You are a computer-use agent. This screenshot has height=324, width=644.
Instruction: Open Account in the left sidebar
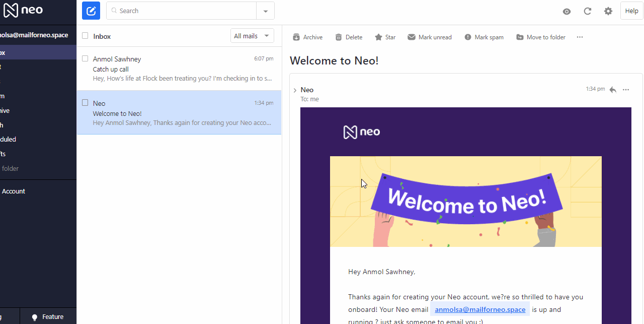click(x=14, y=191)
